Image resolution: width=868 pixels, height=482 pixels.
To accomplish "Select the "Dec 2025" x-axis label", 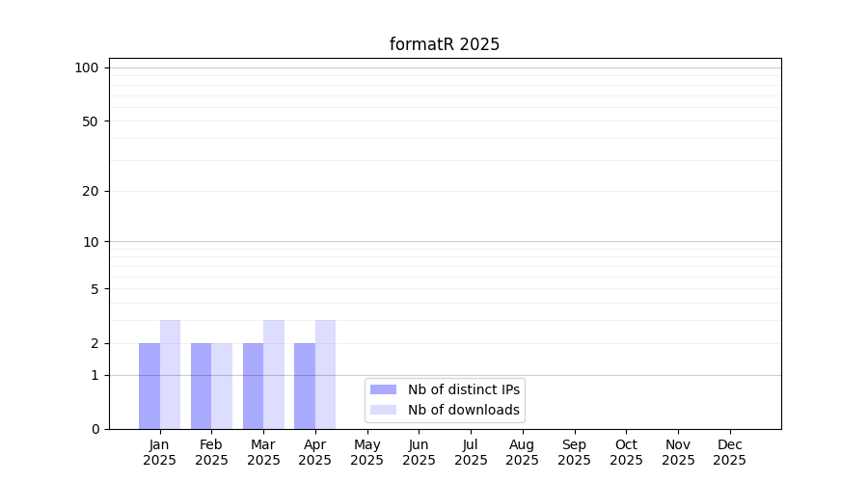I will [x=729, y=452].
